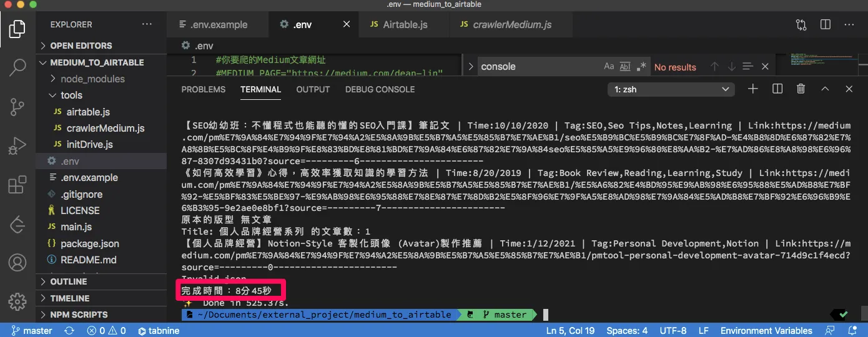Go to previous match arrow in find
The height and width of the screenshot is (337, 868).
click(x=716, y=66)
